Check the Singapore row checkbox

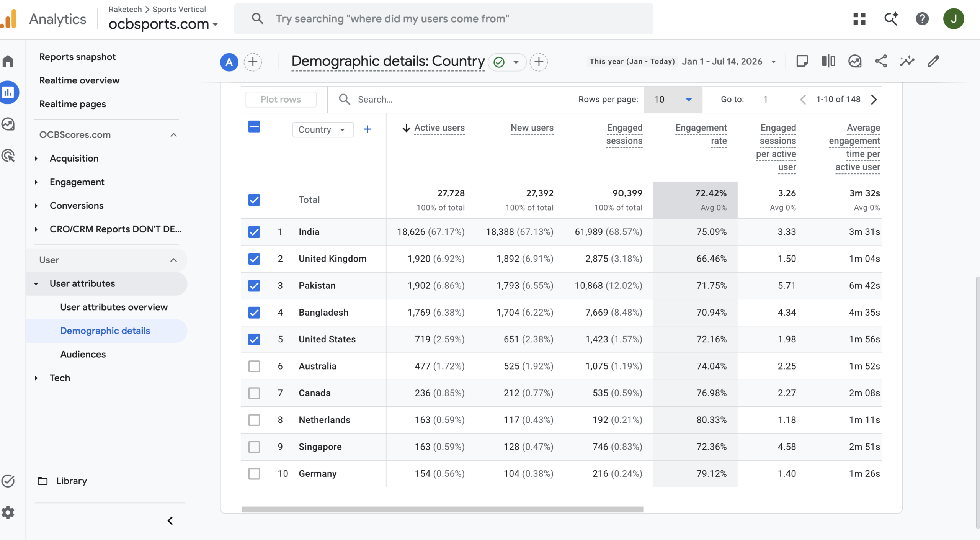pyautogui.click(x=254, y=447)
